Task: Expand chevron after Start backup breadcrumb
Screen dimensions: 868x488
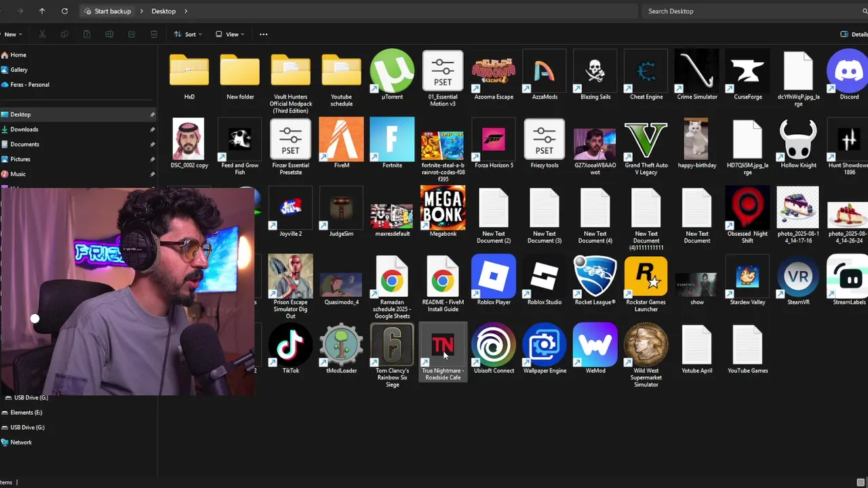Action: click(142, 11)
